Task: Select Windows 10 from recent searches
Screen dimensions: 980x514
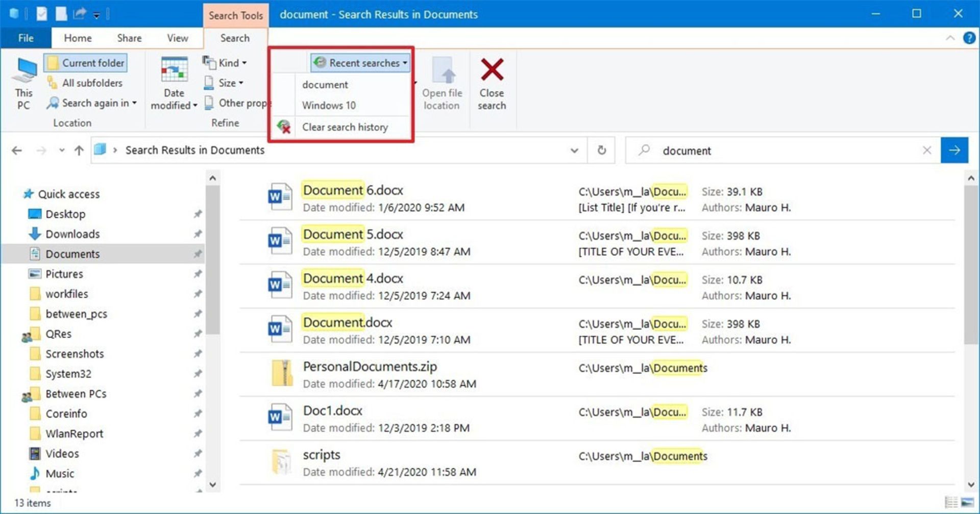Action: click(329, 106)
